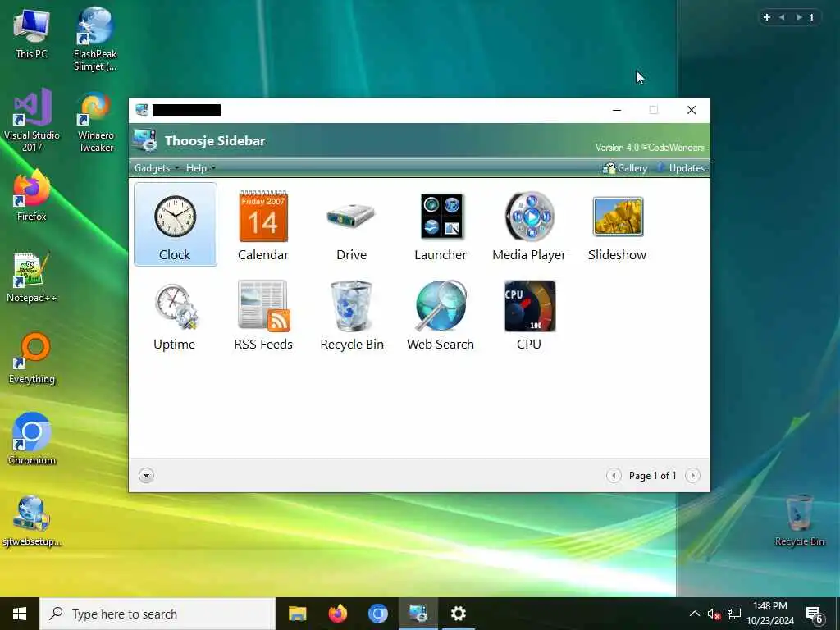Image resolution: width=840 pixels, height=630 pixels.
Task: Select the FlashPeak Slimjet desktop shortcut
Action: pyautogui.click(x=95, y=39)
